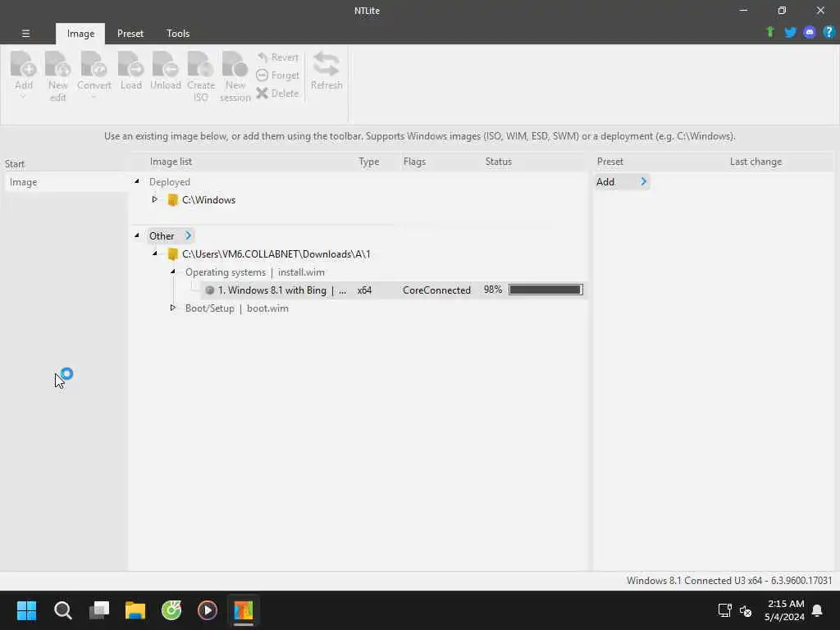
Task: Click the Load image icon
Action: (x=130, y=64)
